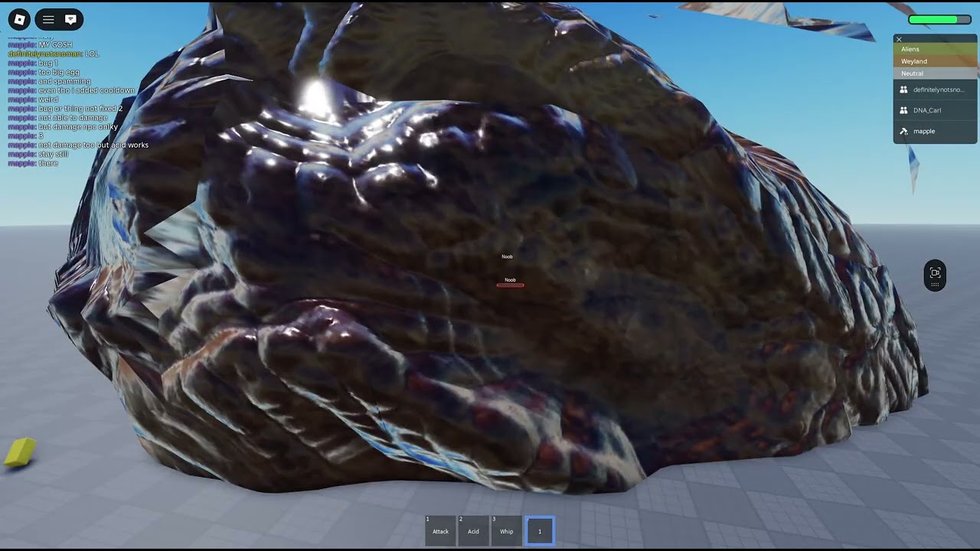The width and height of the screenshot is (980, 551).
Task: Click the red Noob health bar
Action: click(x=510, y=285)
